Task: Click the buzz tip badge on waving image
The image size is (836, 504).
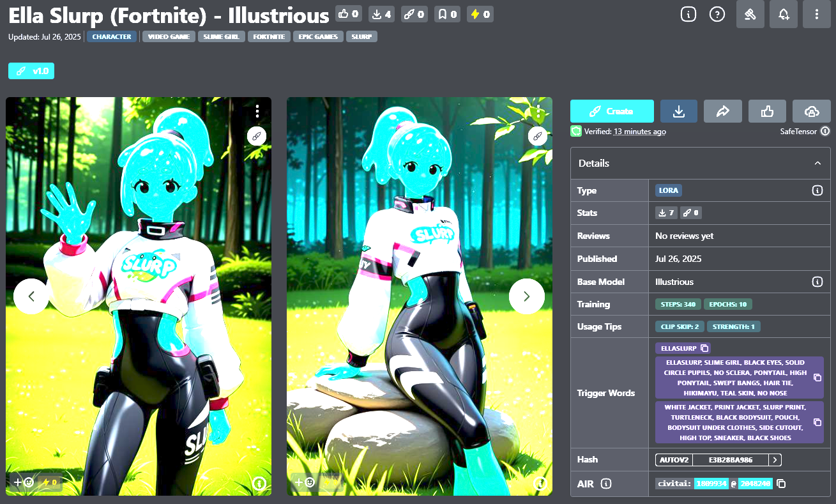Action: tap(50, 483)
